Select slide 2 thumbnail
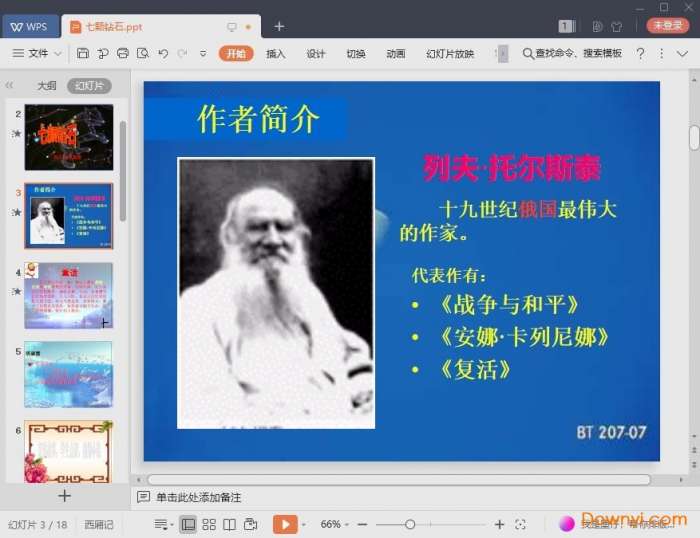Viewport: 700px width, 538px height. 69,137
